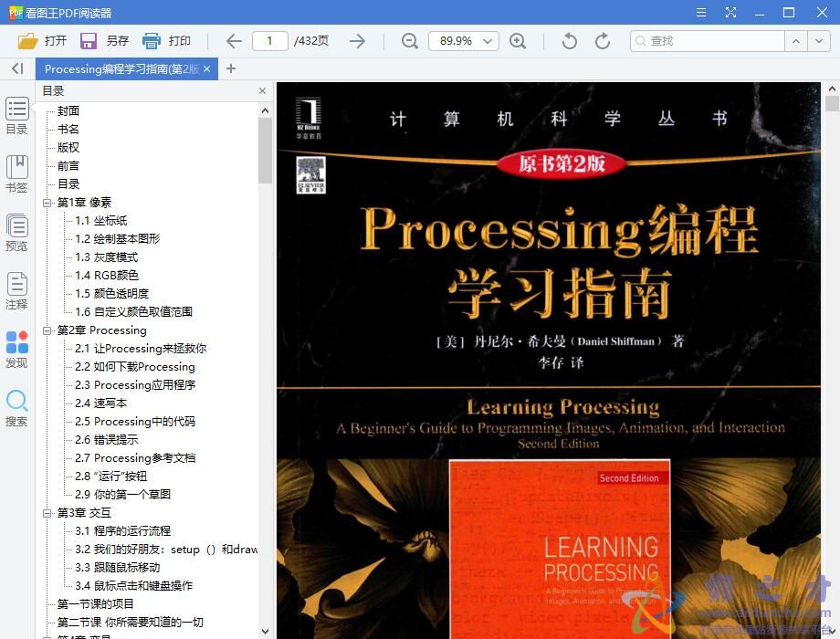Image resolution: width=840 pixels, height=639 pixels.
Task: Open the title bar hamburger menu
Action: point(700,12)
